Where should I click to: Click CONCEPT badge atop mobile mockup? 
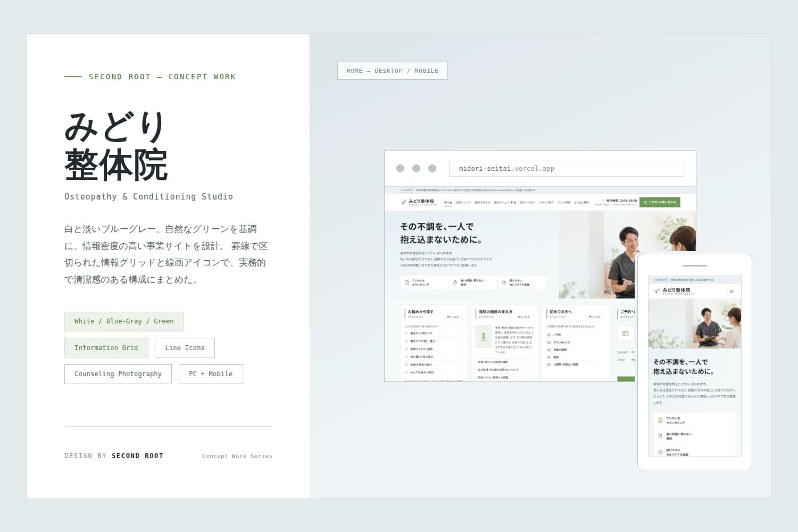[x=661, y=279]
